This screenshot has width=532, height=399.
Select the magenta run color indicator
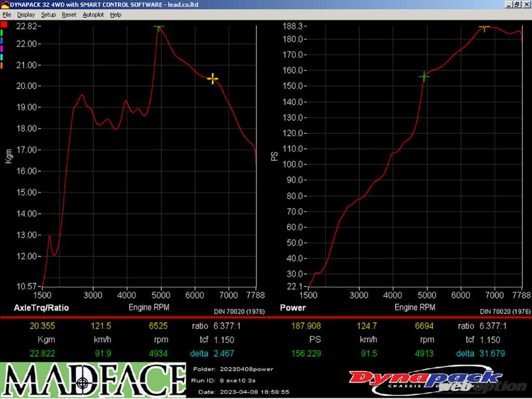point(2,48)
